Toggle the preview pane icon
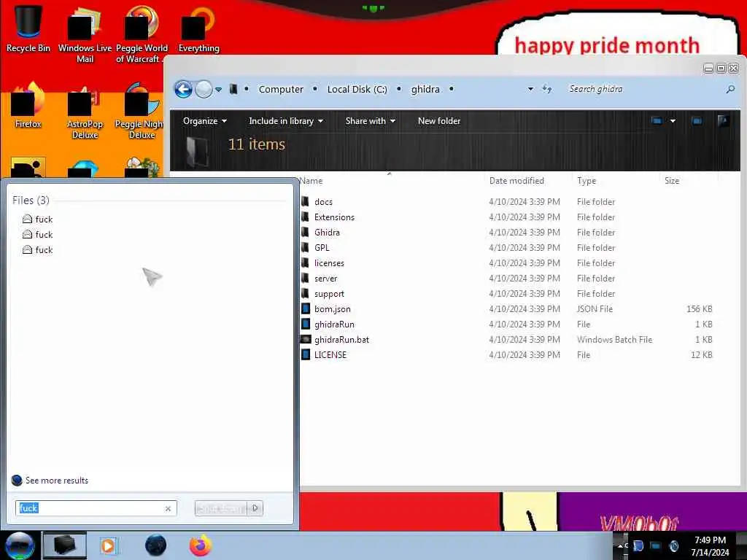Image resolution: width=747 pixels, height=560 pixels. click(697, 120)
